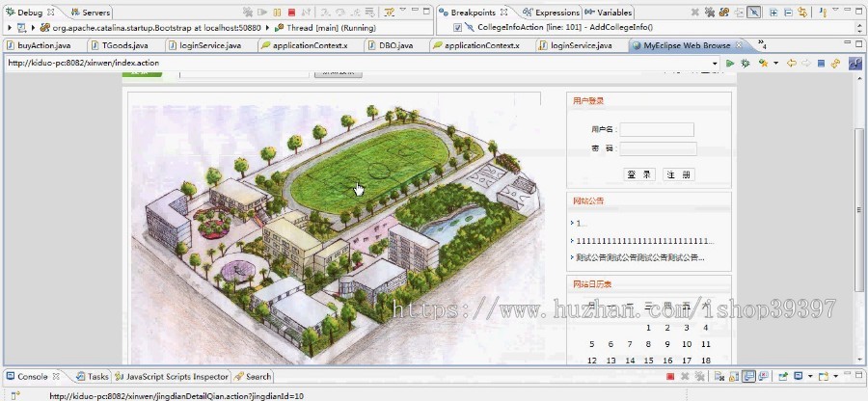
Task: Toggle Use Step Filters in Debug toolbar
Action: click(x=390, y=12)
